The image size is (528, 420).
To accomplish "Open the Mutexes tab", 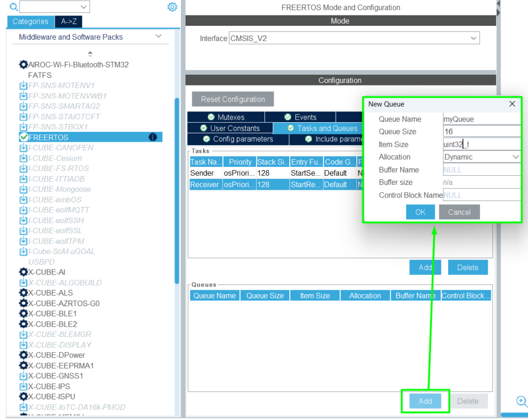I will tap(226, 117).
